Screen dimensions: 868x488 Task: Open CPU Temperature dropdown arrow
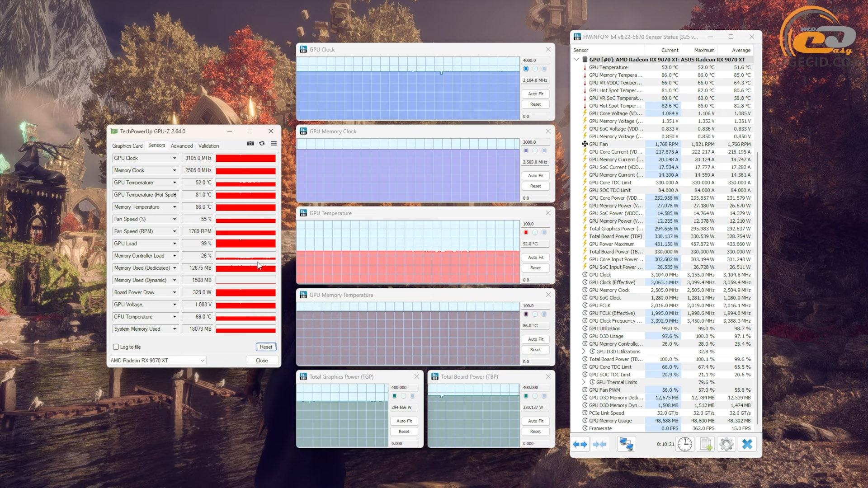click(175, 317)
